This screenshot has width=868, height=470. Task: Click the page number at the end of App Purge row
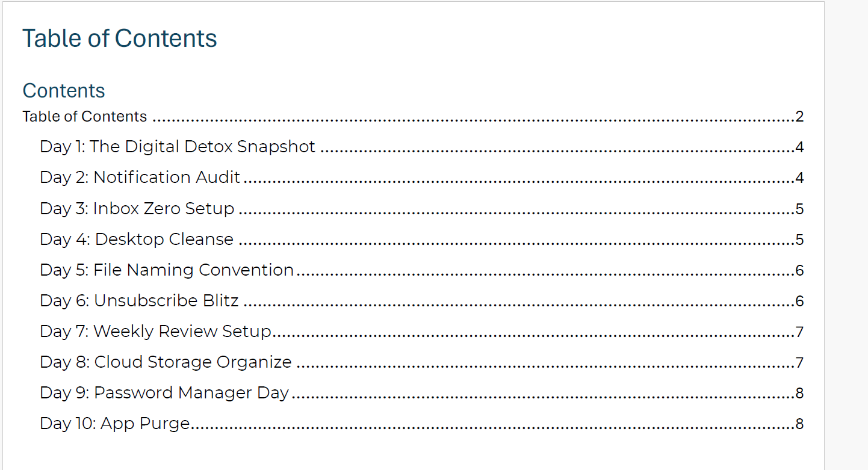pos(799,424)
